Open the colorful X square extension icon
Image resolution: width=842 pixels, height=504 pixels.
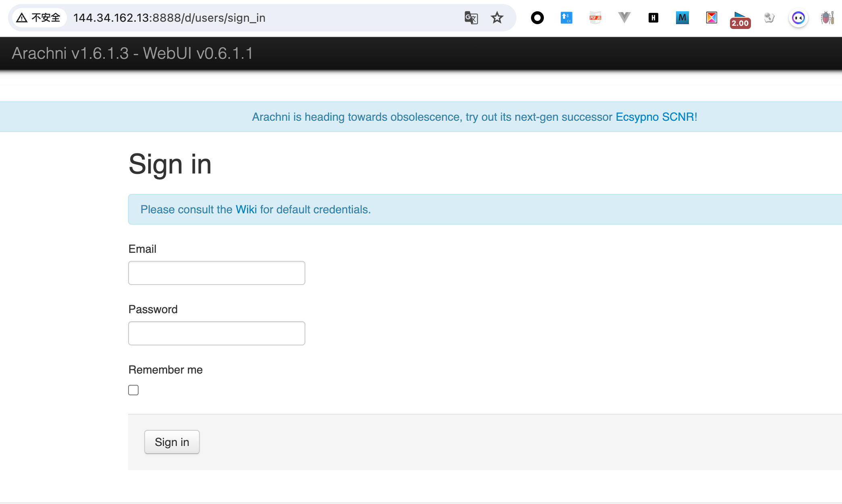tap(711, 18)
